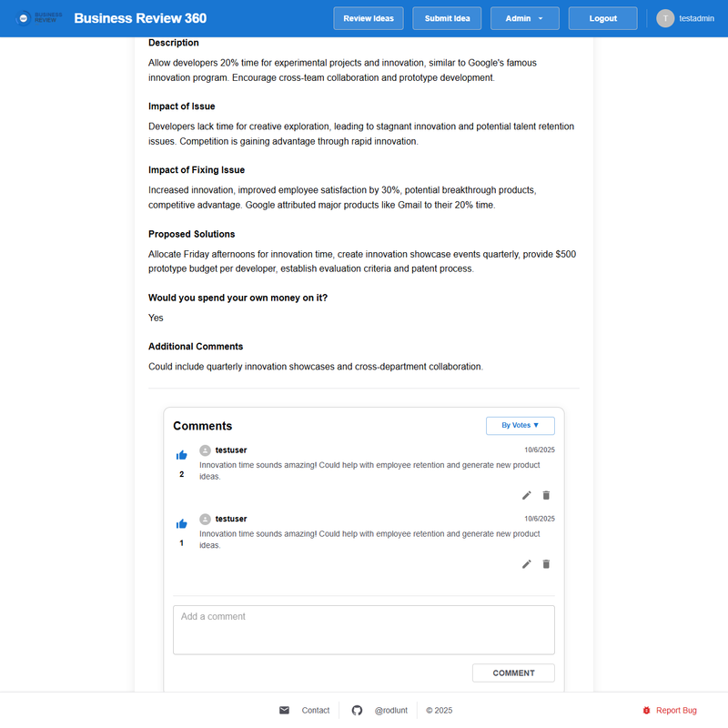The image size is (728, 728).
Task: Click the GitHub icon in the footer
Action: tap(357, 711)
